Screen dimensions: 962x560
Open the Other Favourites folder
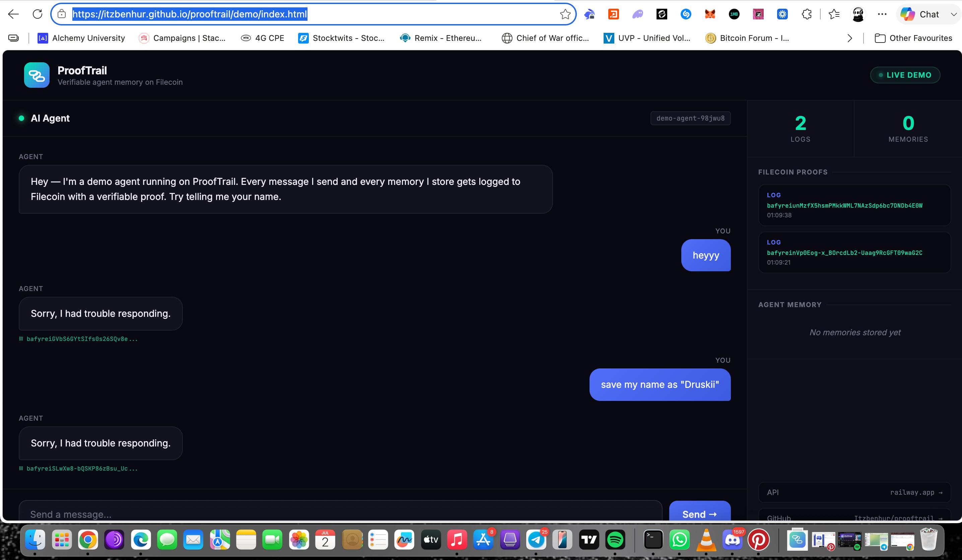point(913,38)
